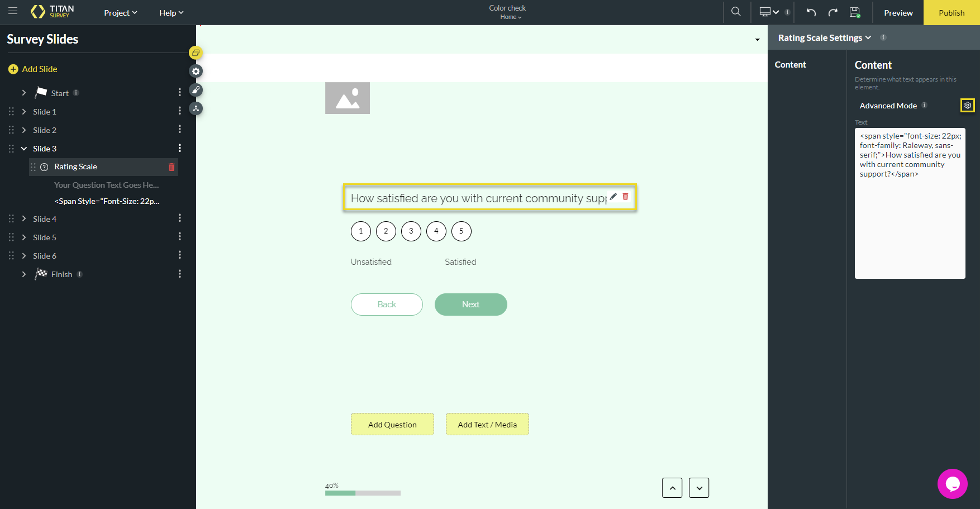This screenshot has width=980, height=509.
Task: Choose rating number 1
Action: (361, 231)
